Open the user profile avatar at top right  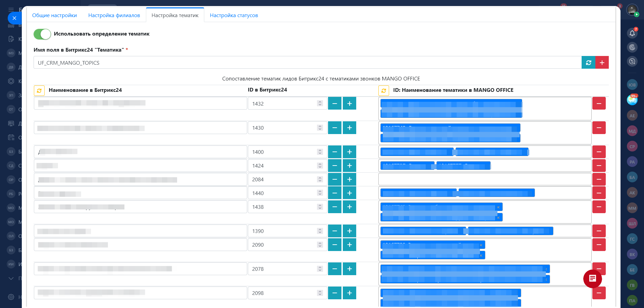pyautogui.click(x=632, y=10)
